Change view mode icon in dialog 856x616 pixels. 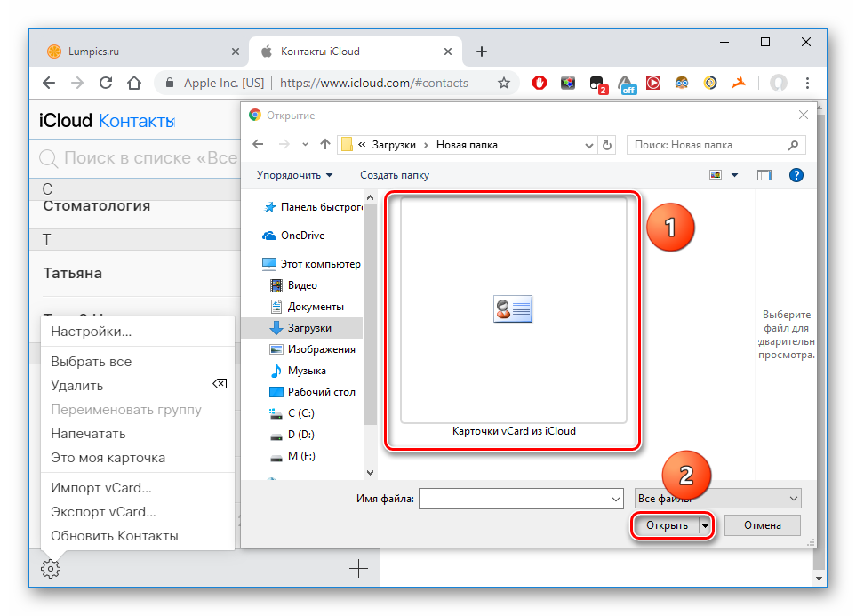pos(716,175)
